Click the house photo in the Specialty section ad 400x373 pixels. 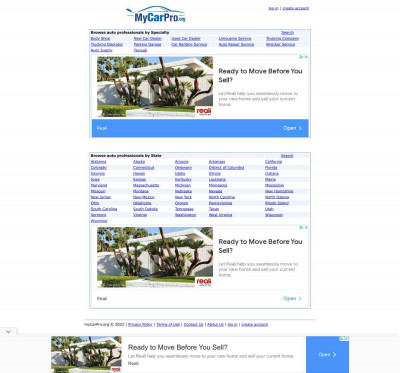155,87
